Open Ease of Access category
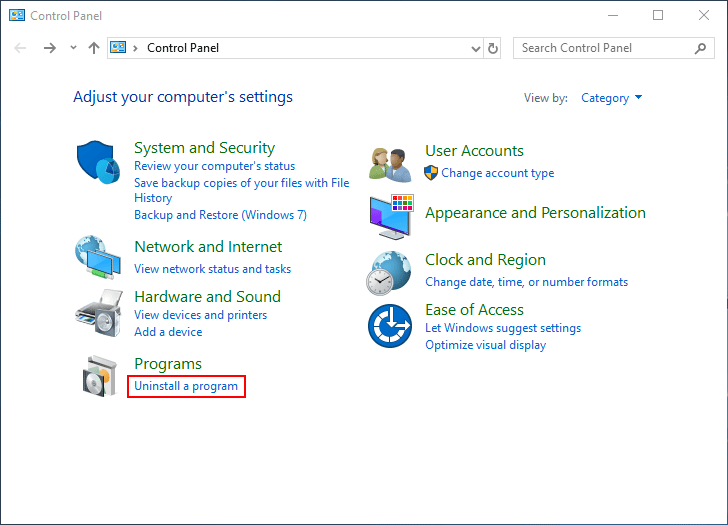The height and width of the screenshot is (525, 728). (x=474, y=310)
